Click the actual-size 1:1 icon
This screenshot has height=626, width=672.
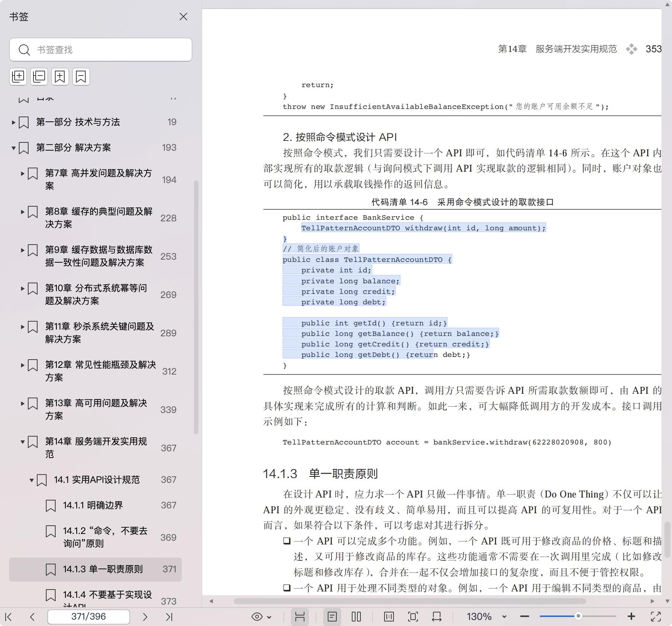coord(389,617)
